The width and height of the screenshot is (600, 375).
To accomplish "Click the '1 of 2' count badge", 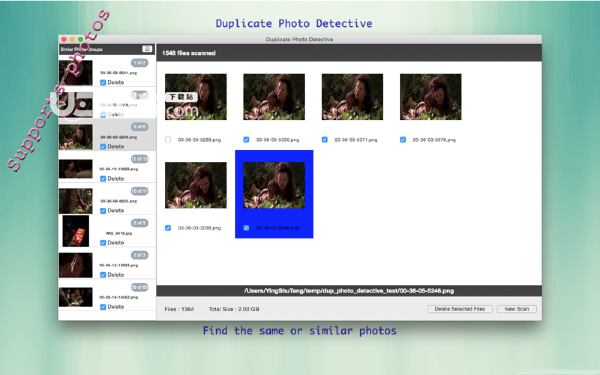I will [x=139, y=62].
